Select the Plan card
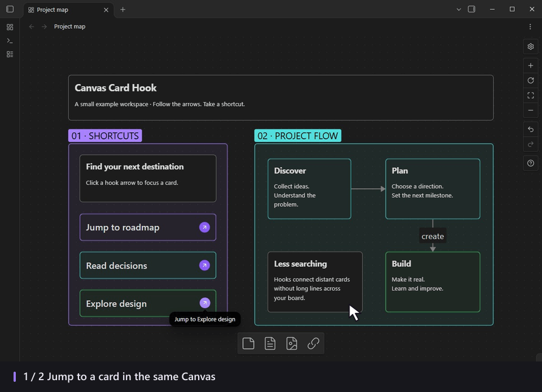The height and width of the screenshot is (392, 542). coord(433,189)
